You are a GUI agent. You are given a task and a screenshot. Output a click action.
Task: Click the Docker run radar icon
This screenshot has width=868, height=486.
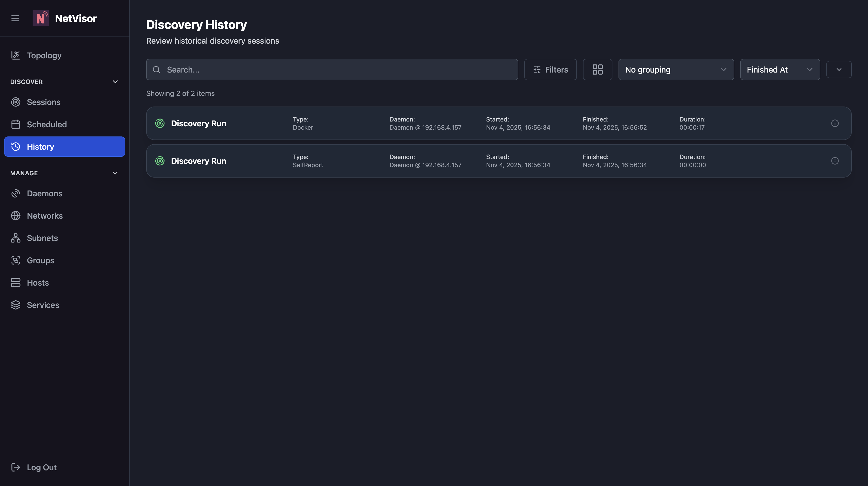pos(160,123)
